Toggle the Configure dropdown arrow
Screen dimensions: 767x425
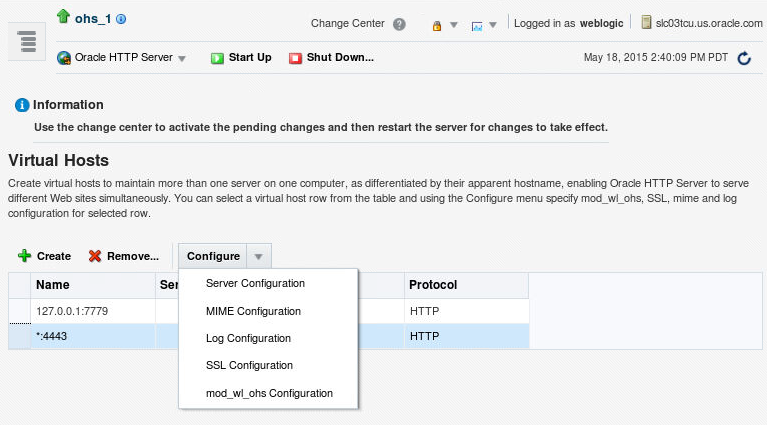coord(259,256)
